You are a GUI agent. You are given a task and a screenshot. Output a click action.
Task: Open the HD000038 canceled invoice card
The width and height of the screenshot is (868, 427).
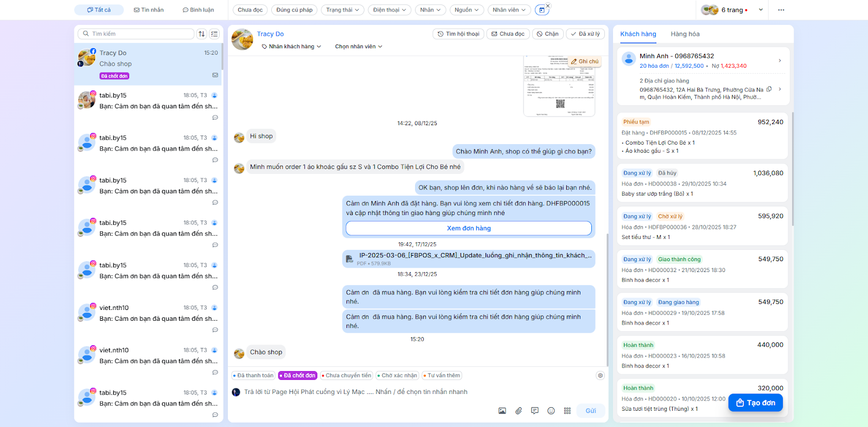703,183
